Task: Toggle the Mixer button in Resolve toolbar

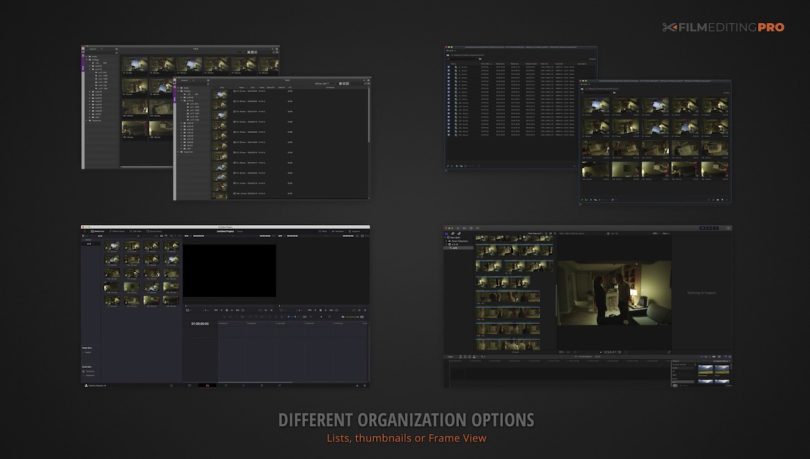Action: 323,231
